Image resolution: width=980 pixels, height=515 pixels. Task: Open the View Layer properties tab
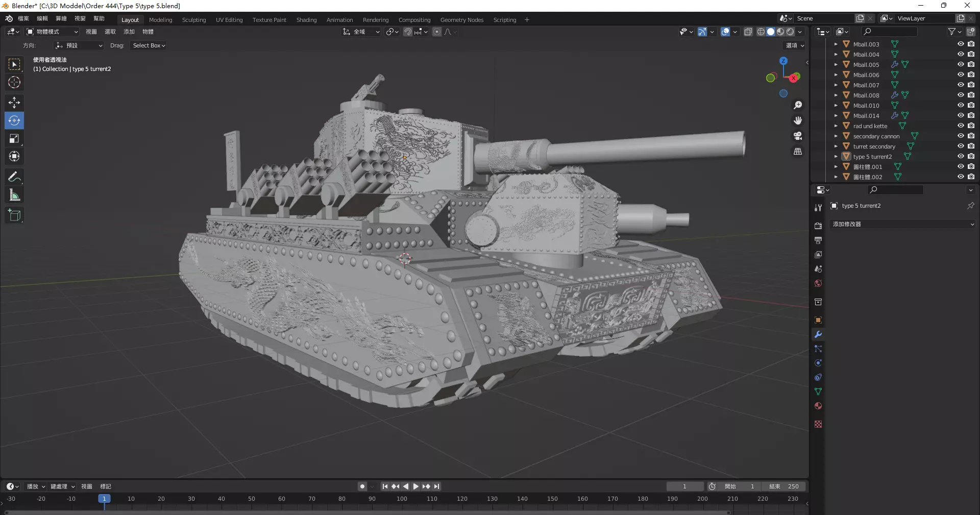click(x=818, y=254)
